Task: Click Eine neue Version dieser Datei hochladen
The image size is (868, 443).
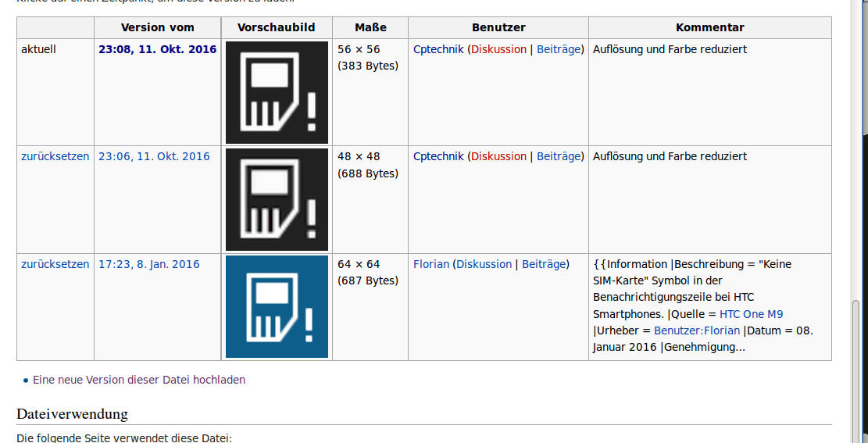Action: [139, 380]
